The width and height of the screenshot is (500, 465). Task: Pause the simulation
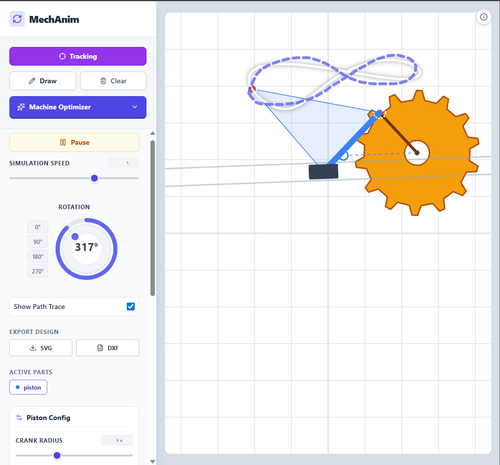74,142
